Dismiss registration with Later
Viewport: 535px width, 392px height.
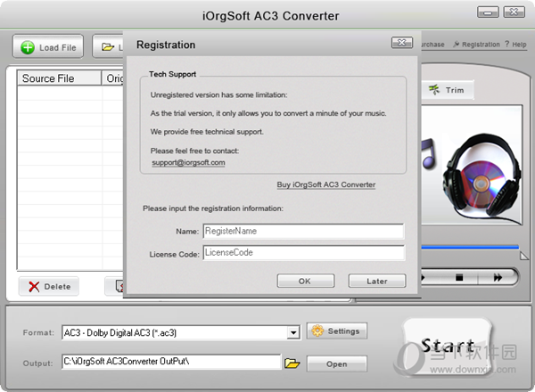[x=377, y=281]
